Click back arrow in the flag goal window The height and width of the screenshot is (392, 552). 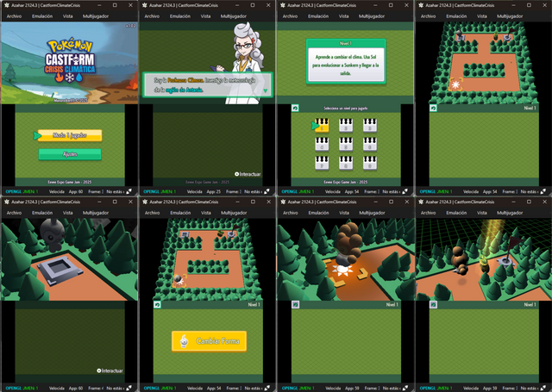(x=433, y=304)
